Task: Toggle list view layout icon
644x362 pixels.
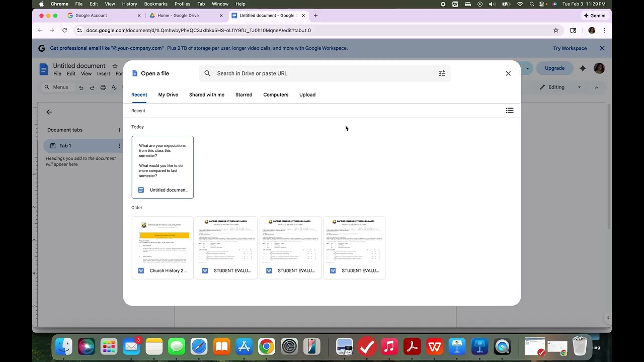Action: point(510,111)
